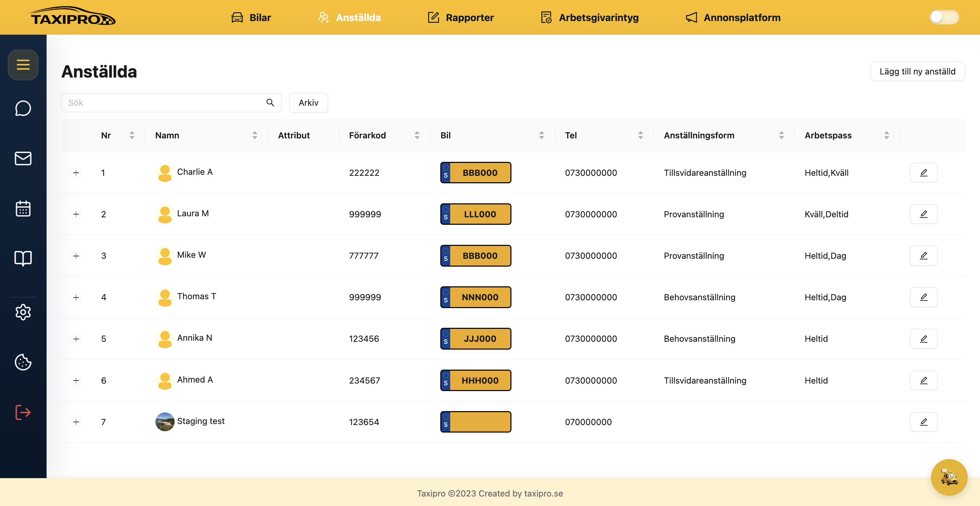
Task: Click Kväll,Deltid shift cell
Action: (x=826, y=215)
